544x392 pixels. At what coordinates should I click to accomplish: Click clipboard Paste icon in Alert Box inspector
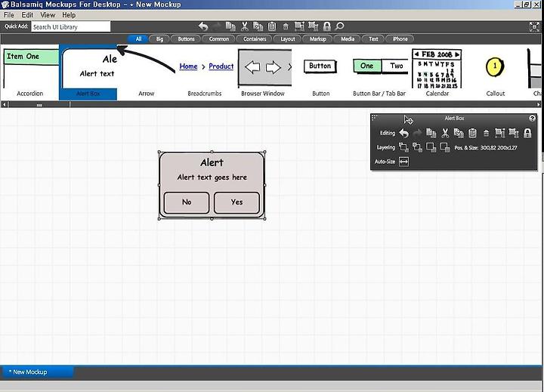pyautogui.click(x=472, y=133)
